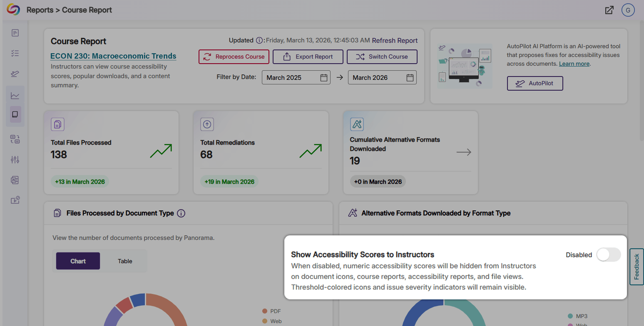Open the book icon in sidebar
Viewport: 644px width, 326px height.
click(15, 114)
